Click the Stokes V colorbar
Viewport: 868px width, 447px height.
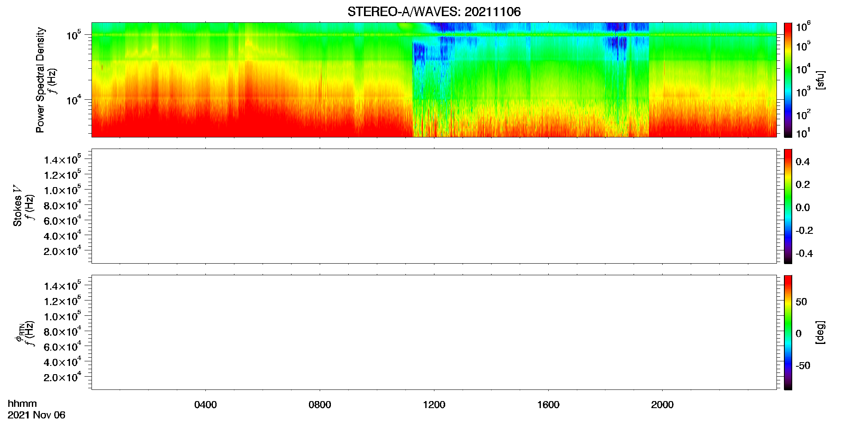(788, 206)
